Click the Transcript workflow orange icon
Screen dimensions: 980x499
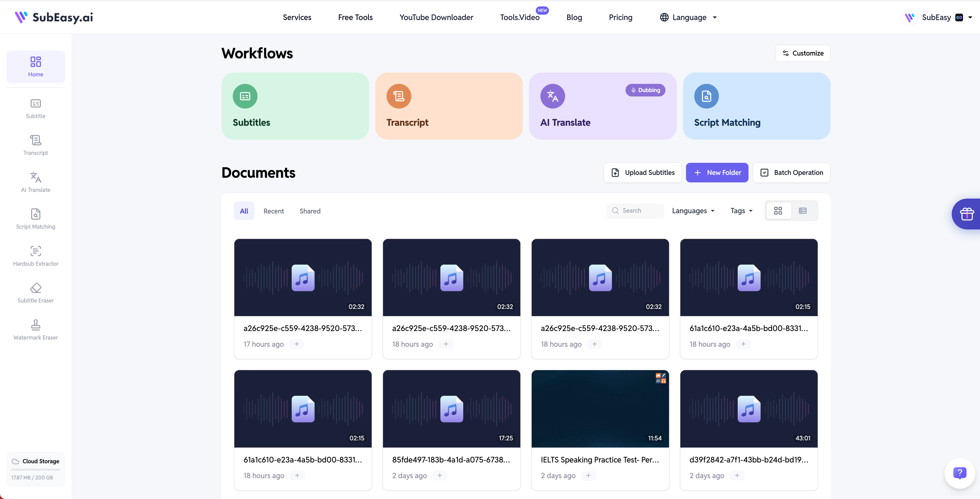point(399,96)
